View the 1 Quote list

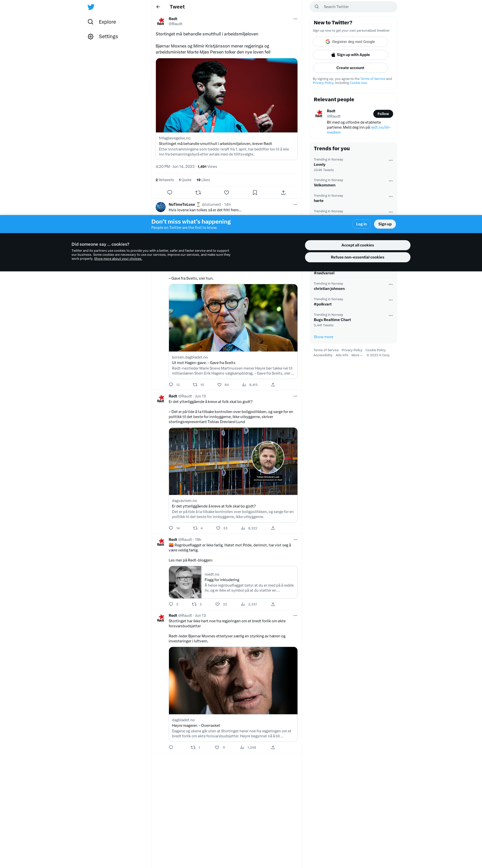click(x=185, y=180)
